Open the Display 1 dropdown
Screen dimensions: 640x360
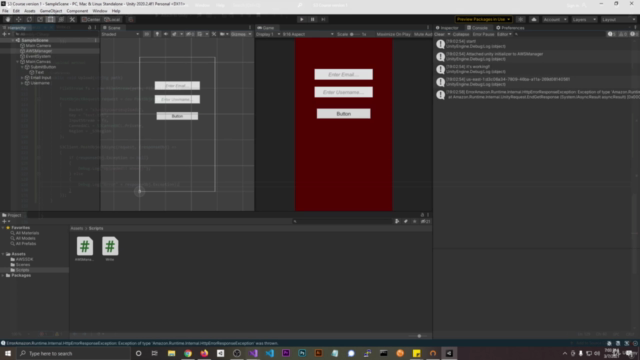click(268, 34)
